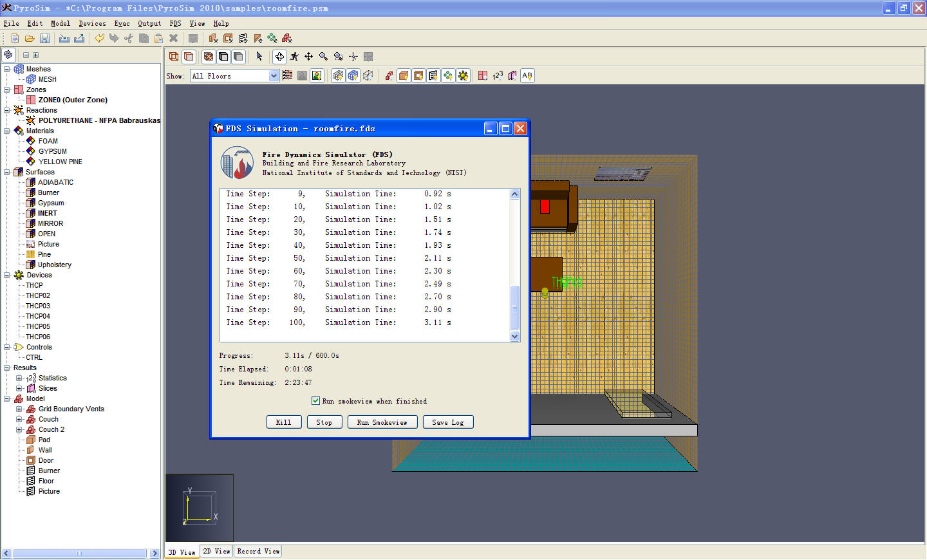
Task: Click the New Hole toolbar icon
Action: pos(228,39)
